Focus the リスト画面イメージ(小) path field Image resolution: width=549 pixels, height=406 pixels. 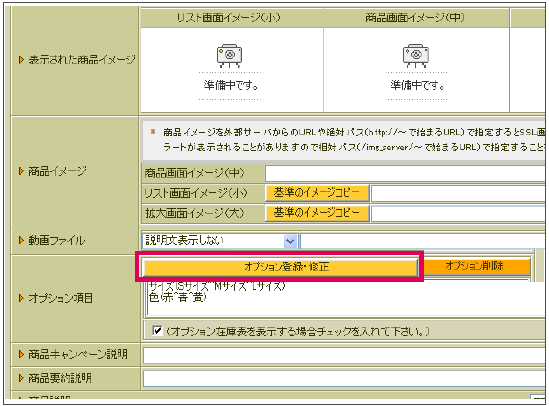click(x=458, y=194)
